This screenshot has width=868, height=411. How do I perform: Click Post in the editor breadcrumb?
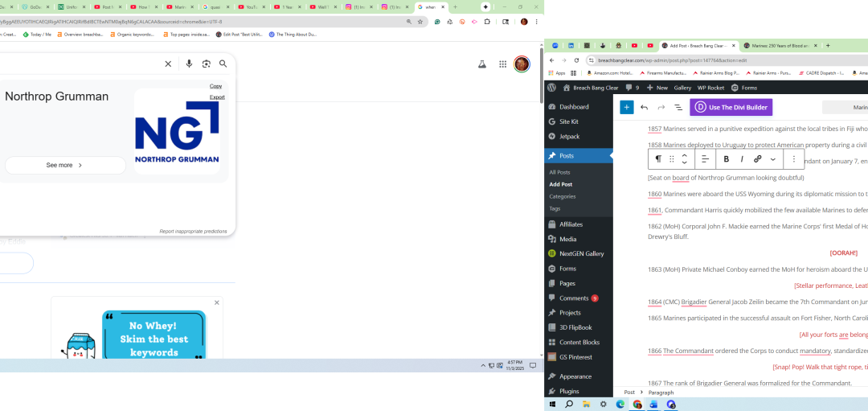pos(629,393)
